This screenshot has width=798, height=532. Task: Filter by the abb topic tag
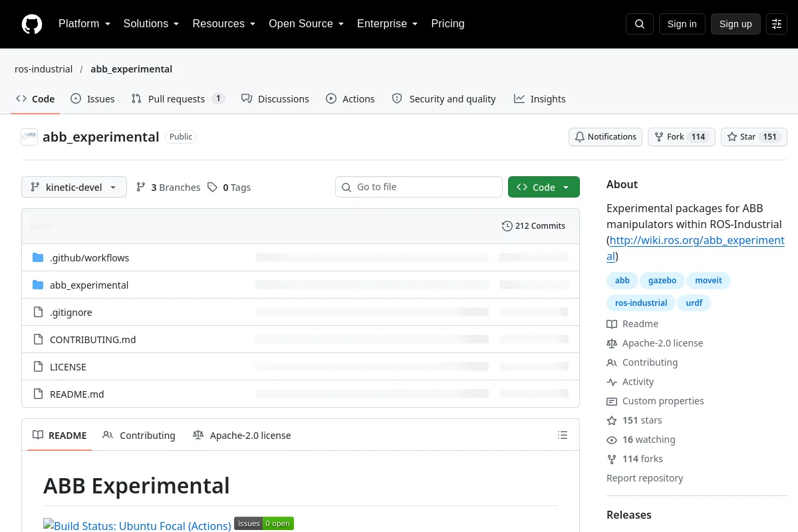622,281
